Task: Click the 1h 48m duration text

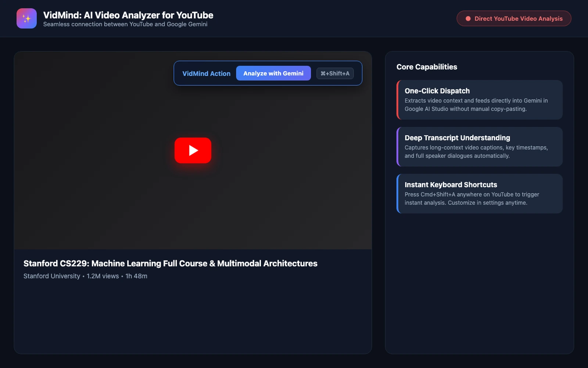Action: (x=136, y=276)
